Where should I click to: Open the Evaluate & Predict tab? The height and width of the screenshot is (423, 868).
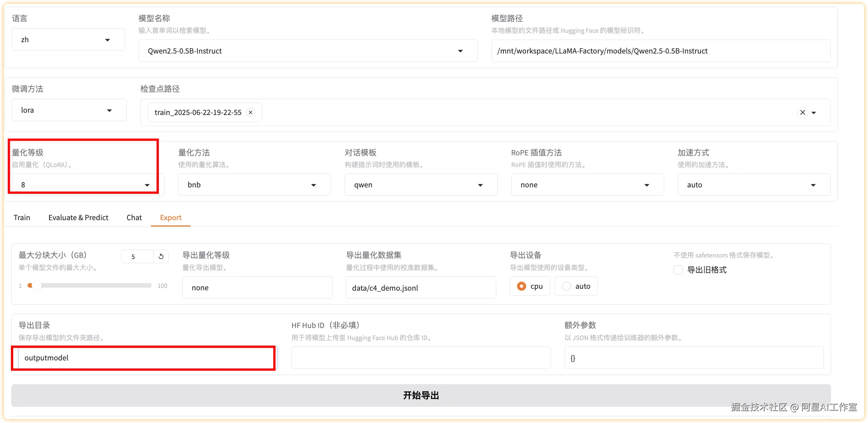78,218
